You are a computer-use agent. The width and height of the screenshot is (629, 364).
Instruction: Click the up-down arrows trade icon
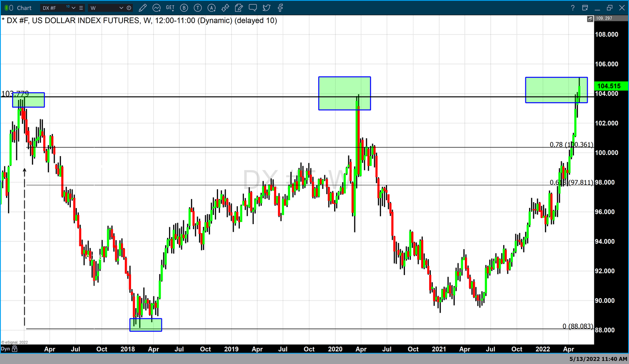click(x=225, y=8)
